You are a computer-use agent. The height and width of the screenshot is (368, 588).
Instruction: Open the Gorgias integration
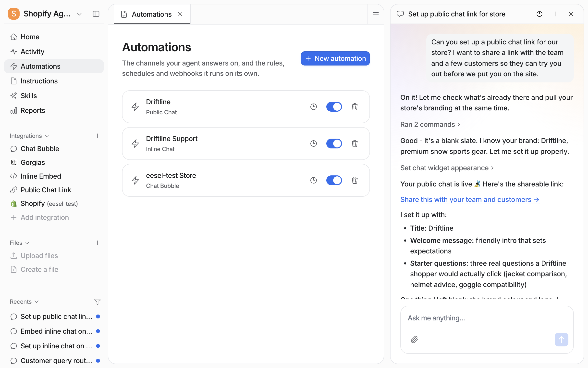tap(54, 162)
